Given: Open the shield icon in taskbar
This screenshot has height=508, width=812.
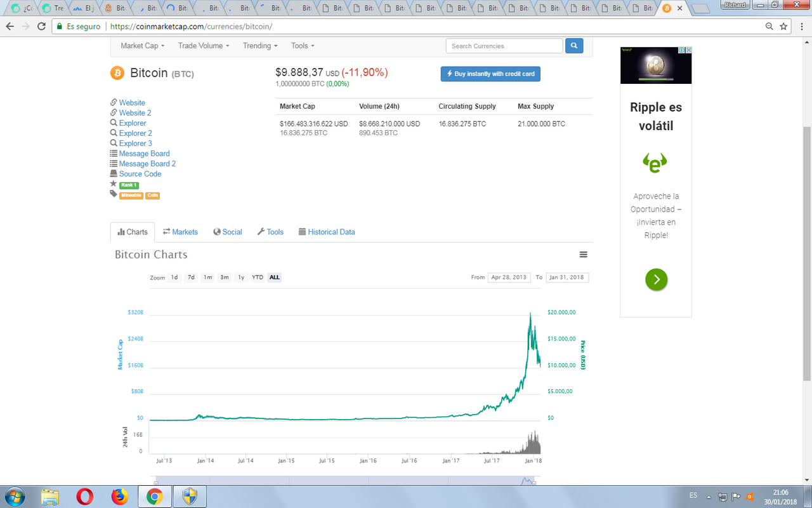Looking at the screenshot, I should (189, 496).
